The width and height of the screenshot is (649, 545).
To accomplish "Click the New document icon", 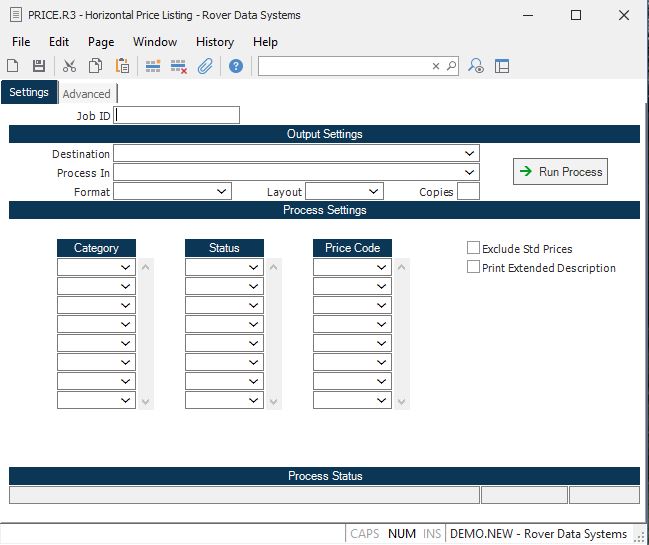I will pos(13,66).
